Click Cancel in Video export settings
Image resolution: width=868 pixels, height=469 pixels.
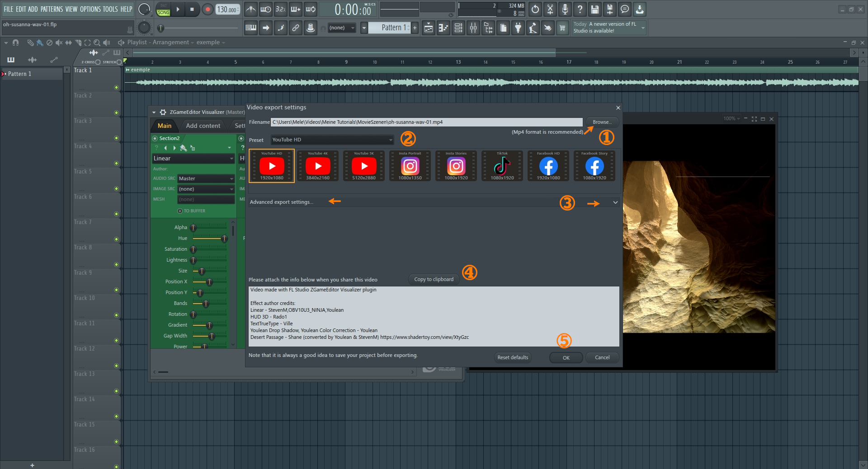[x=602, y=357]
